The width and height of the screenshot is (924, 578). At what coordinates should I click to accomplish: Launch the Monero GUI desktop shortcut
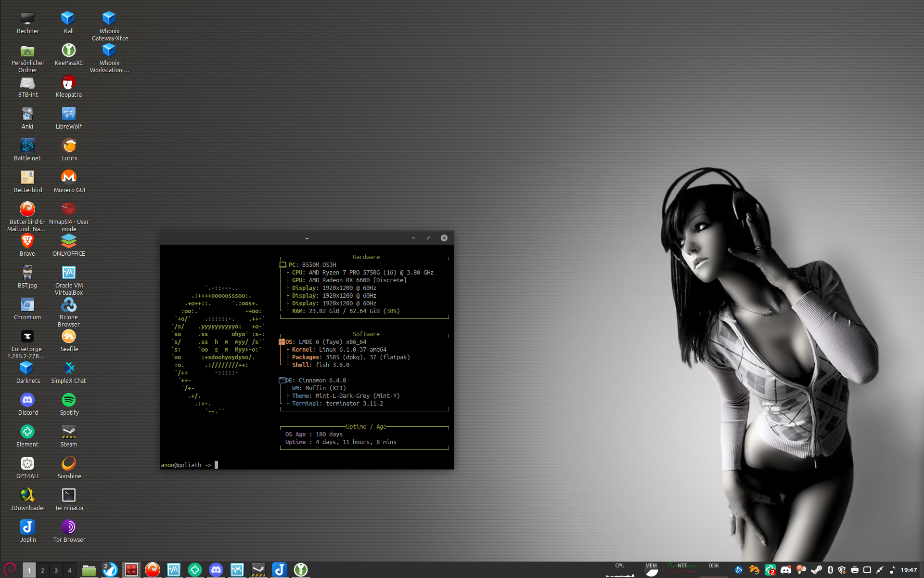pos(68,177)
